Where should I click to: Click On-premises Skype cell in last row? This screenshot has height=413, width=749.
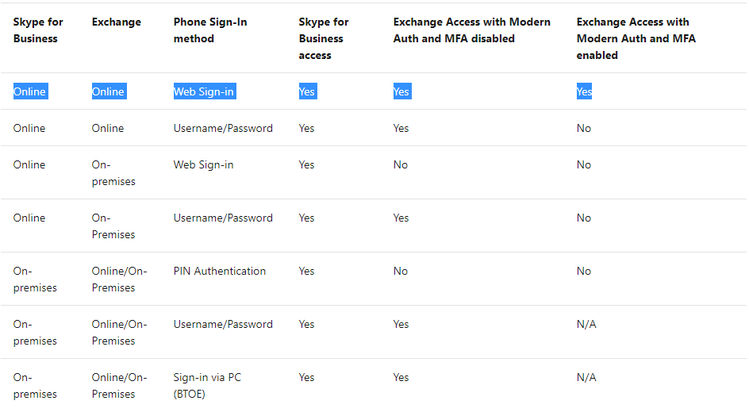pos(35,386)
